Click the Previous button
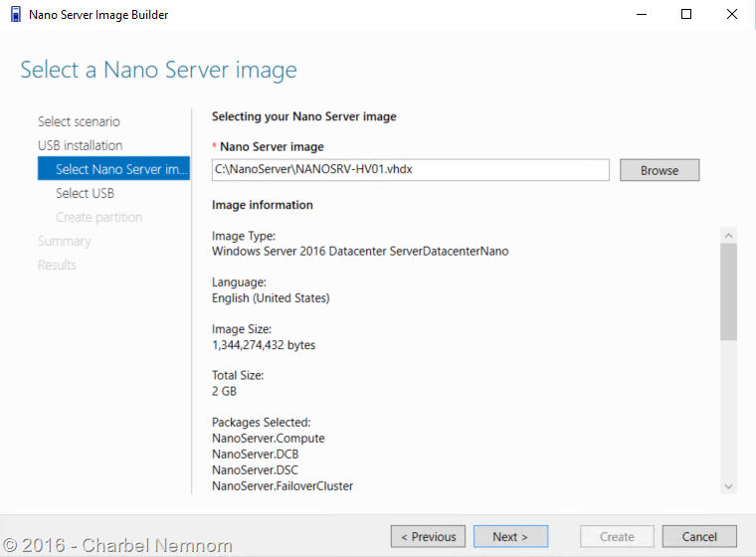The width and height of the screenshot is (756, 557). click(x=428, y=536)
